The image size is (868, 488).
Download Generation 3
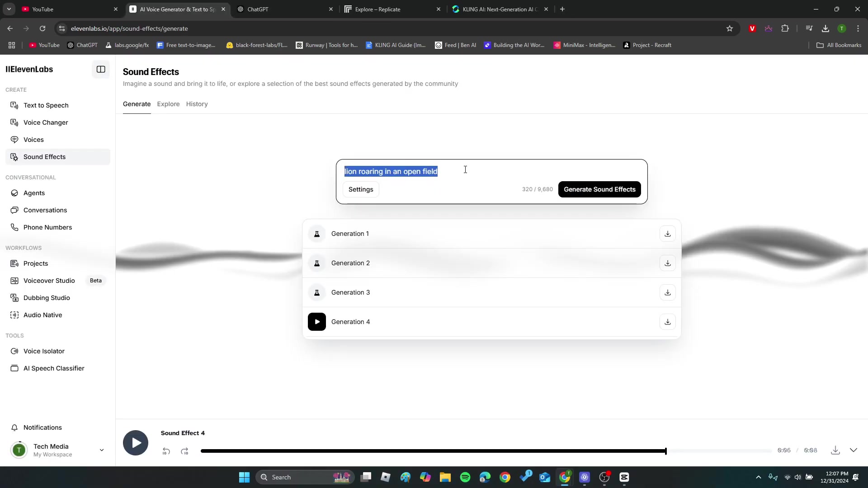[x=668, y=292]
